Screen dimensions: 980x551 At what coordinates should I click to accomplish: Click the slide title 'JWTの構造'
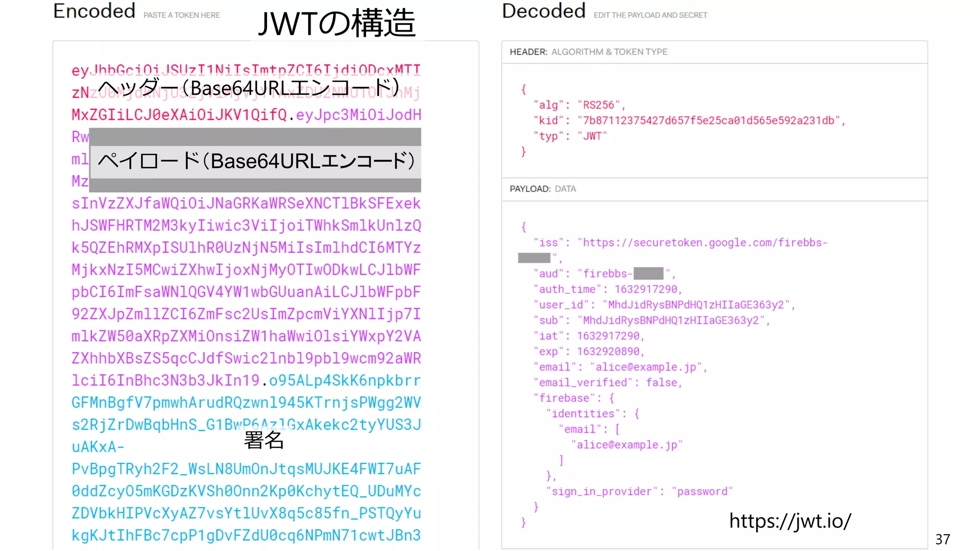pyautogui.click(x=337, y=23)
